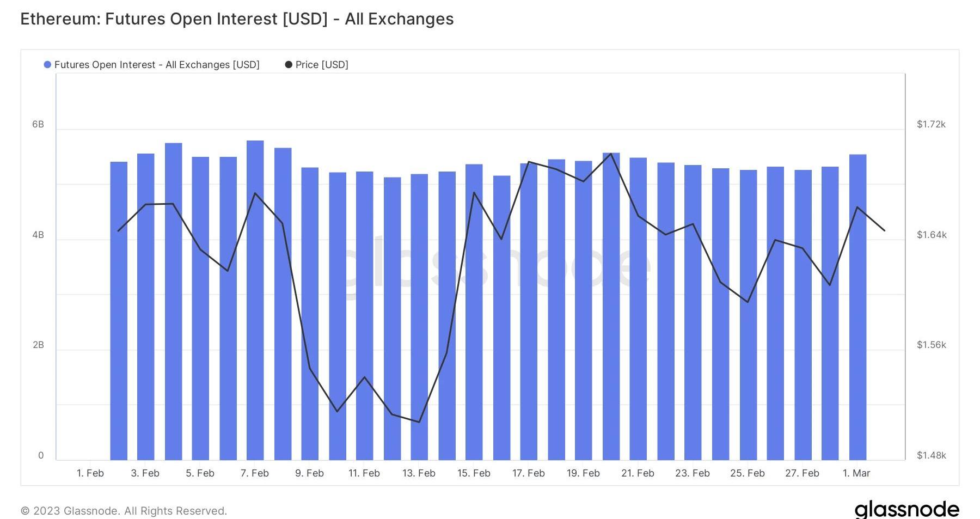Click the open interest bar above 1. Mar

[x=857, y=308]
